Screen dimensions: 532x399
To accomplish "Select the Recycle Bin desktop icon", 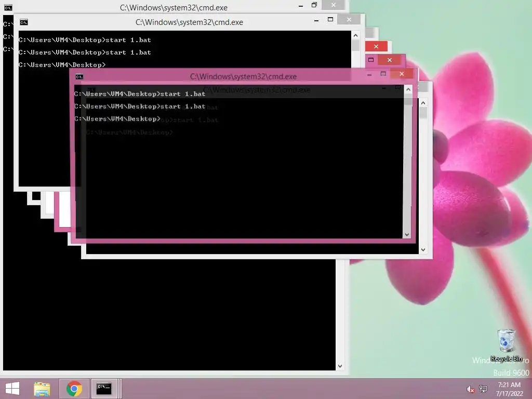I will pyautogui.click(x=506, y=345).
